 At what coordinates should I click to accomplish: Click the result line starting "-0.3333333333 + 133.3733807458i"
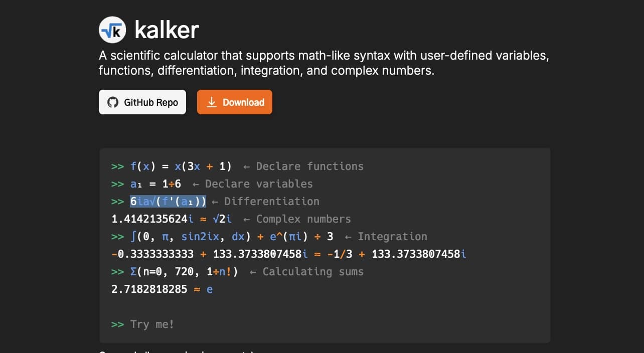coord(289,254)
